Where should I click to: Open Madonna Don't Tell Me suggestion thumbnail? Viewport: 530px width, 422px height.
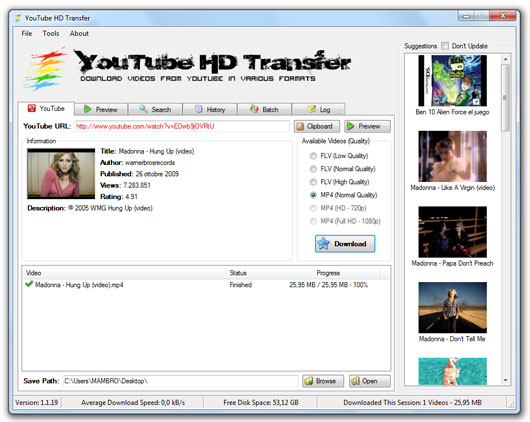coord(452,307)
